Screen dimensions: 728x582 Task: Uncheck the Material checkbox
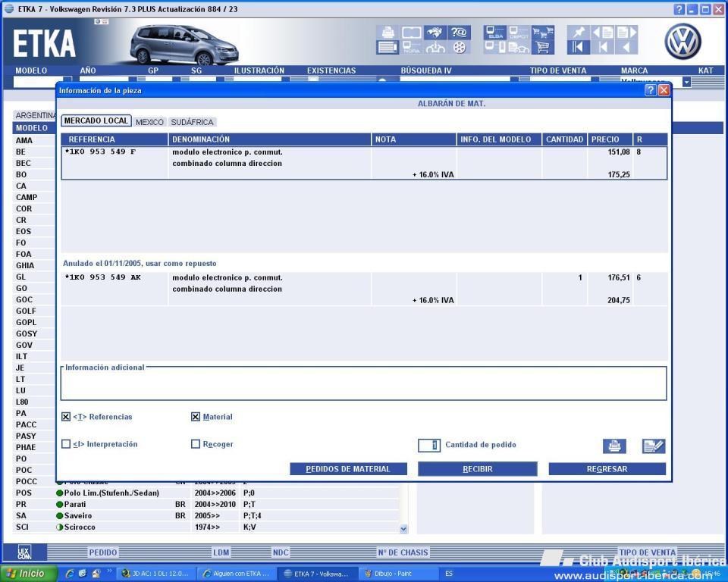click(x=196, y=417)
